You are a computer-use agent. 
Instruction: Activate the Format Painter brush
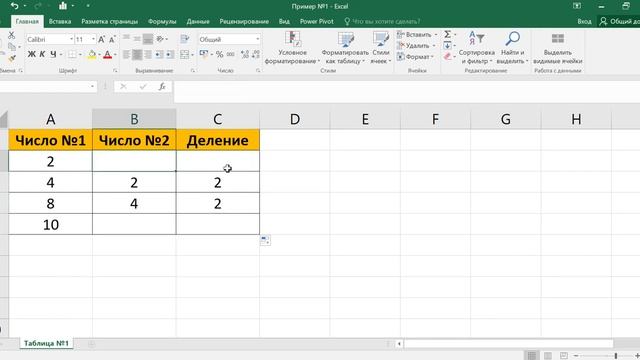click(11, 59)
